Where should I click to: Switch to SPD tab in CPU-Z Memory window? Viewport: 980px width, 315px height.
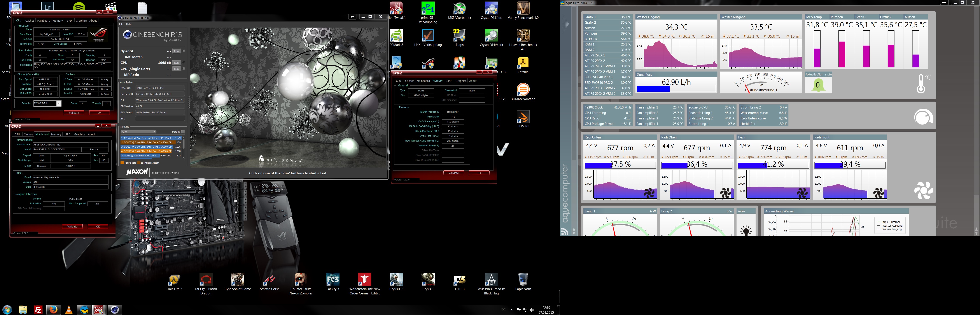click(449, 81)
